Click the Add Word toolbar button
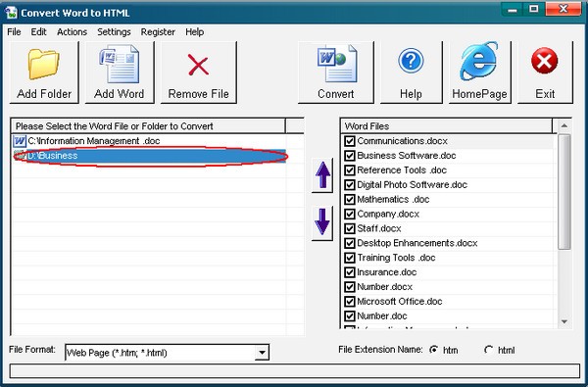Image resolution: width=588 pixels, height=387 pixels. 120,73
